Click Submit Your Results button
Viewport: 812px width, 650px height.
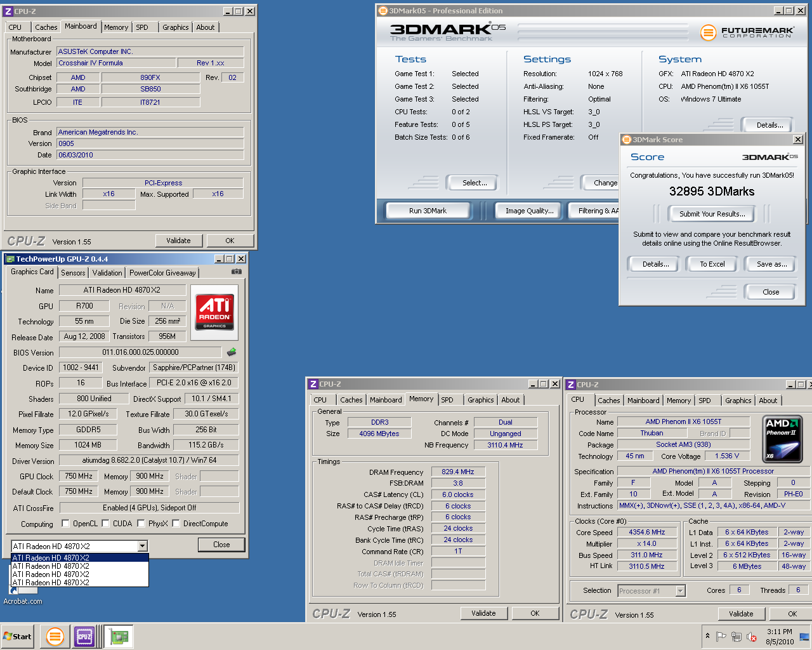click(x=712, y=214)
